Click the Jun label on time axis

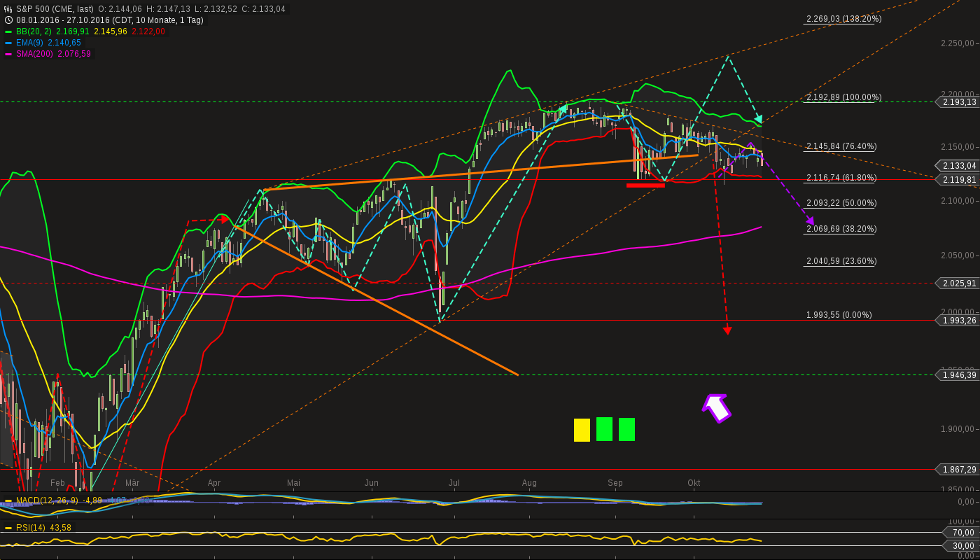coord(372,483)
